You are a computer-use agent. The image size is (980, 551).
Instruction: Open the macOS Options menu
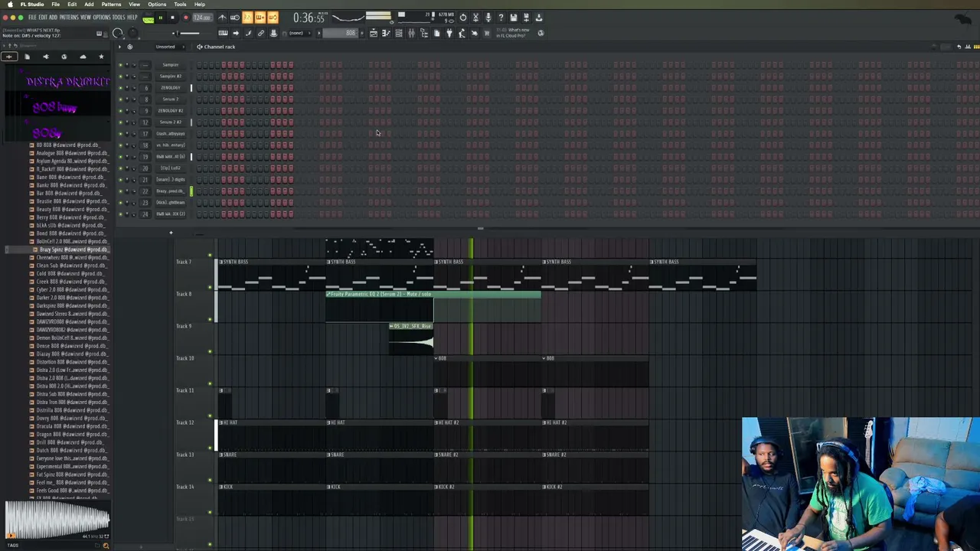[x=157, y=5]
